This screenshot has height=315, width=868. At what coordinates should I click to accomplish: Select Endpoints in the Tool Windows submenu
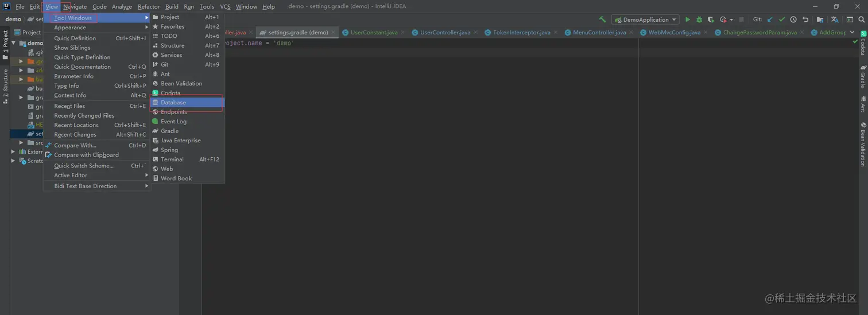click(187, 112)
